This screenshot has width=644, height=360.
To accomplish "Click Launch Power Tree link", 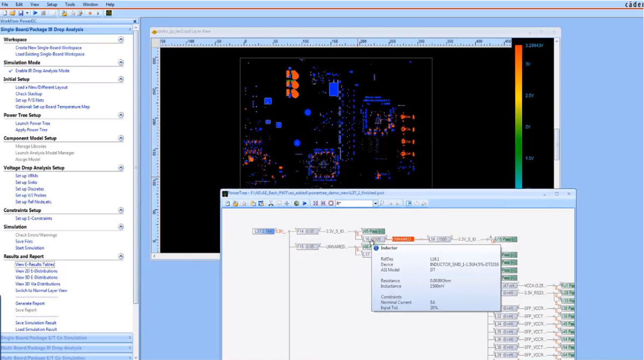I will tap(33, 123).
